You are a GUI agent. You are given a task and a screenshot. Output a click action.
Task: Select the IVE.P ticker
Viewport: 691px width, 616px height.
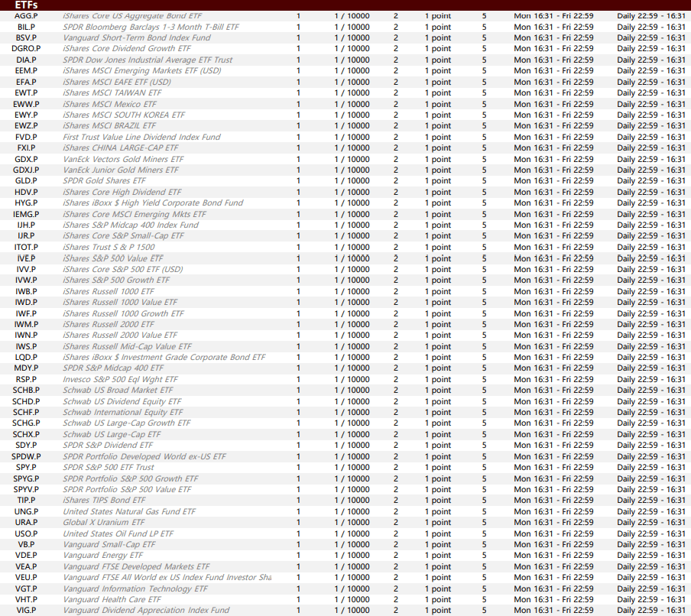[x=26, y=258]
